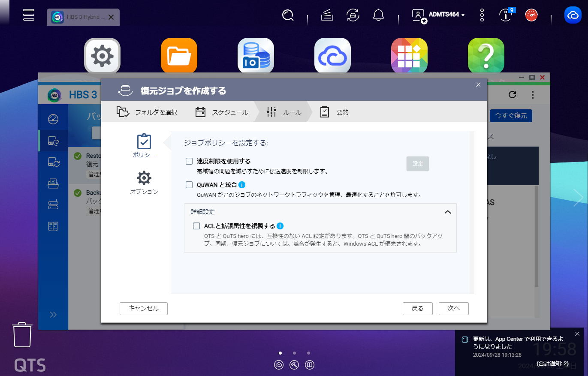The image size is (588, 376).
Task: Click 今すぐ復元 in HBS window
Action: [x=511, y=115]
